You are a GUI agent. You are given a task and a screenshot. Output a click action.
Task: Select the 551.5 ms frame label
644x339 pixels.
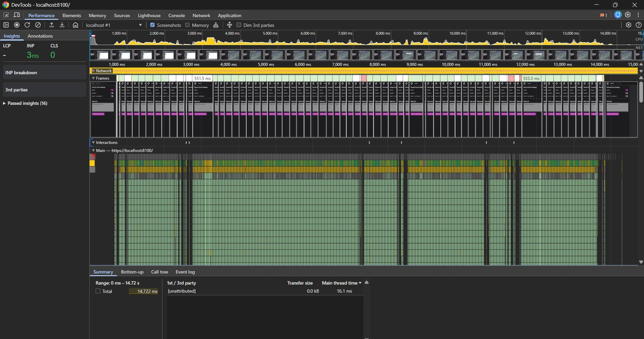[x=202, y=79]
